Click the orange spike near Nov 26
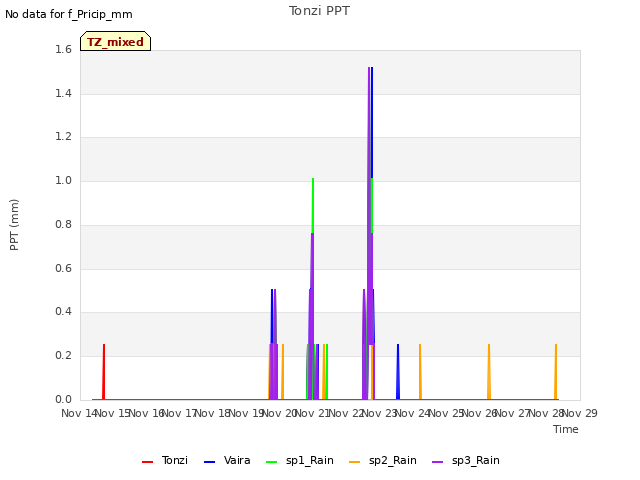The image size is (640, 480). pos(489,371)
